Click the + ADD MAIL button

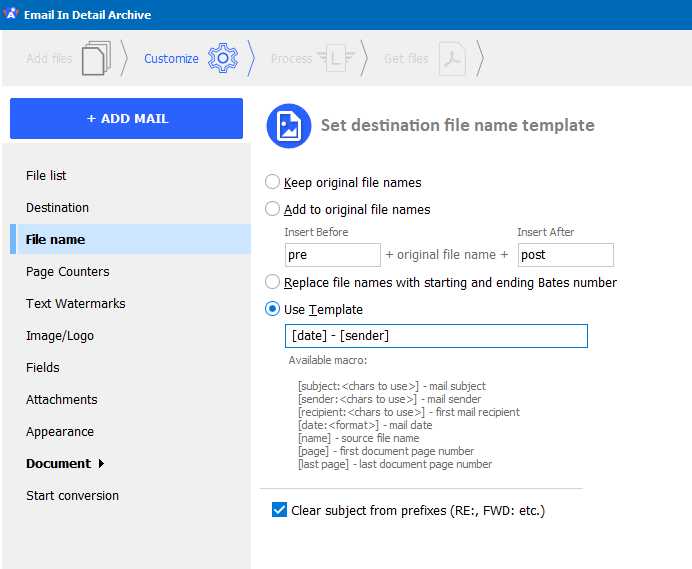point(127,118)
